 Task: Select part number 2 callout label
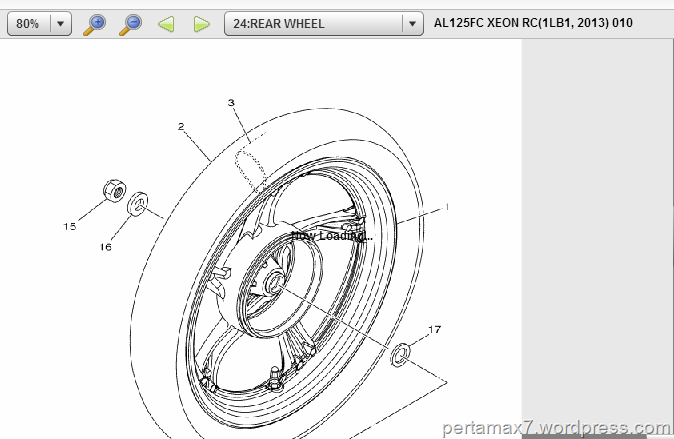point(181,126)
